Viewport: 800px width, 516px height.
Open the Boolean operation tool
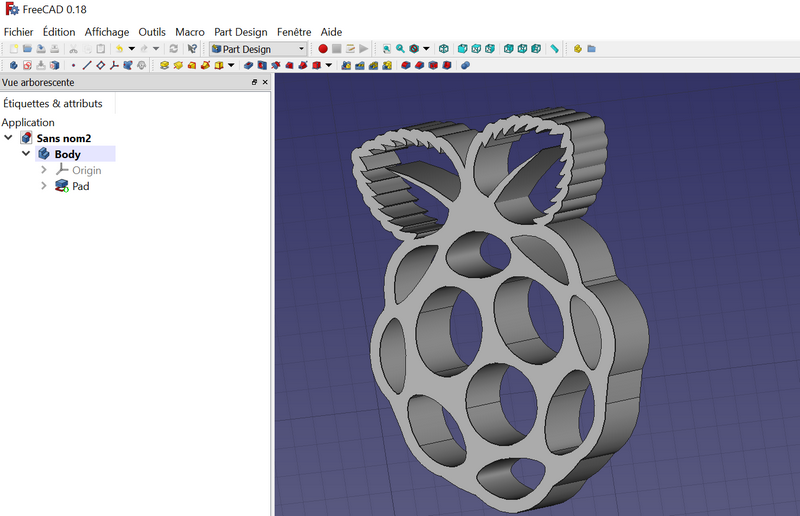[x=465, y=65]
